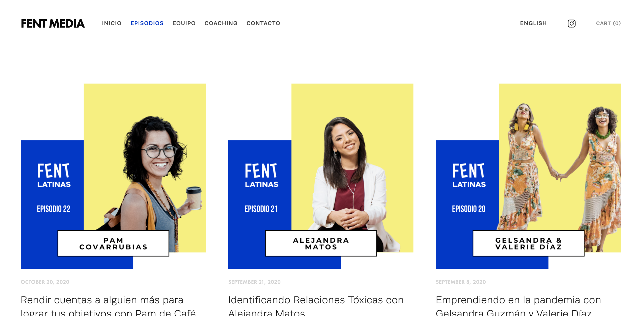Image resolution: width=644 pixels, height=316 pixels.
Task: Click the October 20, 2020 date
Action: click(x=45, y=282)
